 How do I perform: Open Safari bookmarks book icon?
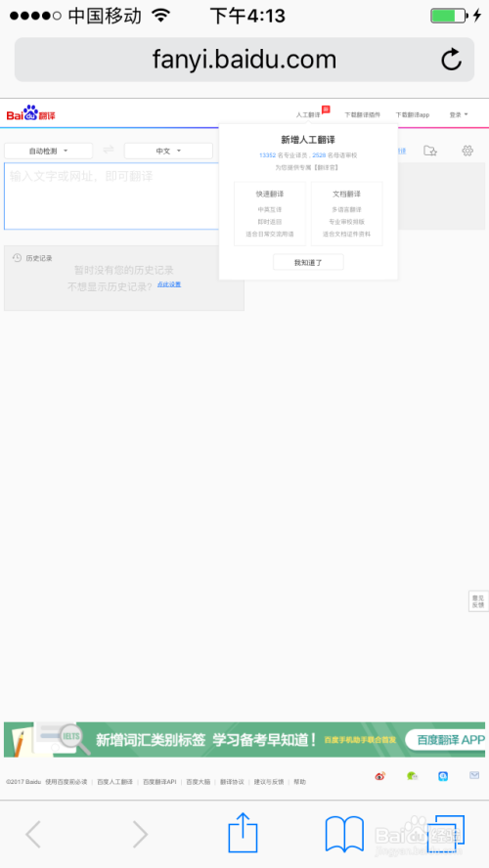click(344, 834)
